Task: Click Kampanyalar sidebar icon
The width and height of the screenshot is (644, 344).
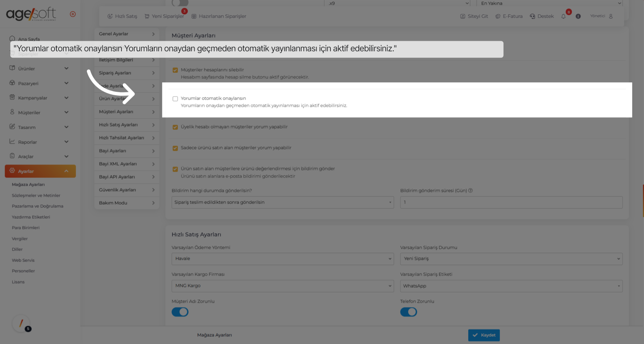Action: tap(12, 97)
